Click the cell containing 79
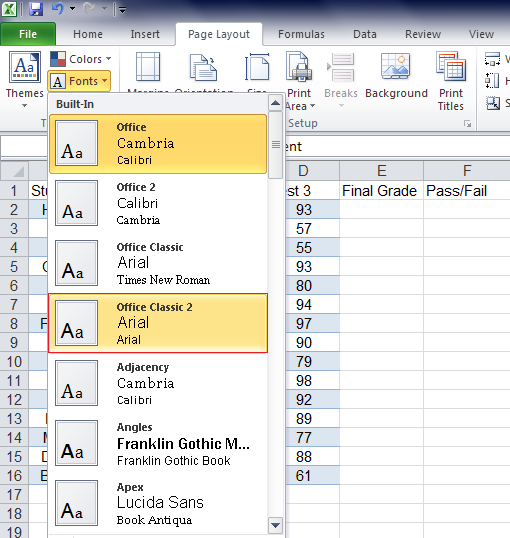This screenshot has width=510, height=538. coord(312,361)
